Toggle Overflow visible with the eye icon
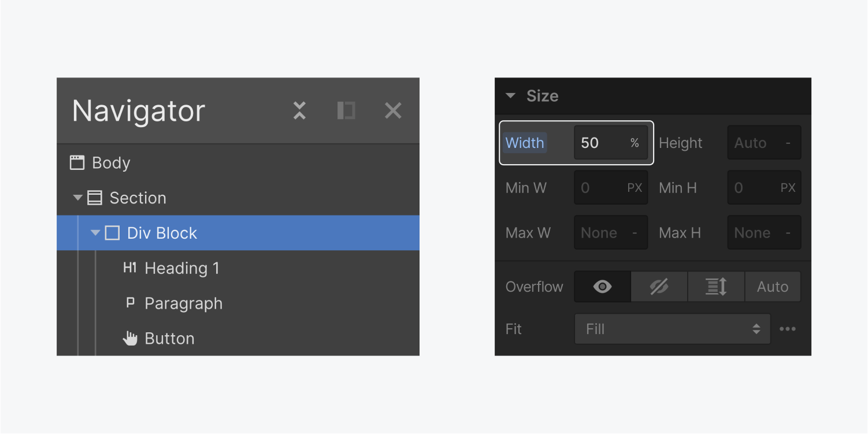The width and height of the screenshot is (868, 434). [x=602, y=286]
